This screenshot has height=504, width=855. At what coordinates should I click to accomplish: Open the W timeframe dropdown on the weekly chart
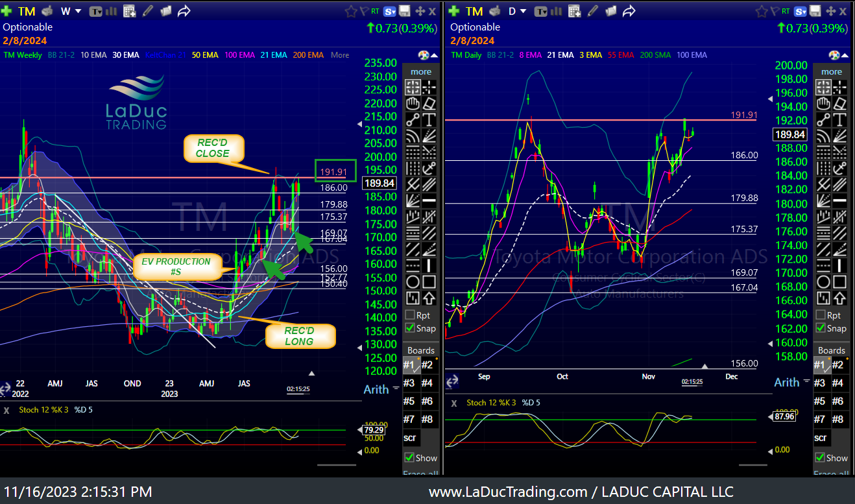(x=71, y=10)
